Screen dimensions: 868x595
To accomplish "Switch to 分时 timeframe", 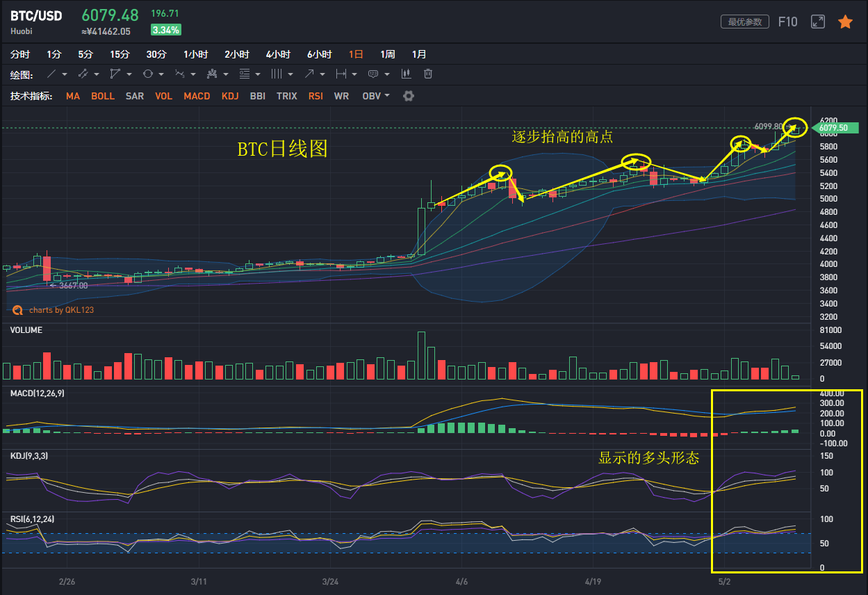I will 20,54.
